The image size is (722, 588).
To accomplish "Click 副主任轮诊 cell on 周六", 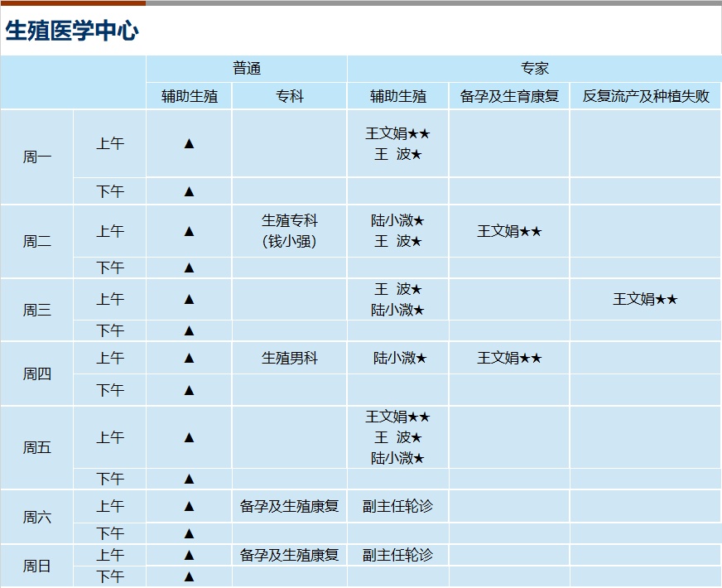I will coord(397,507).
